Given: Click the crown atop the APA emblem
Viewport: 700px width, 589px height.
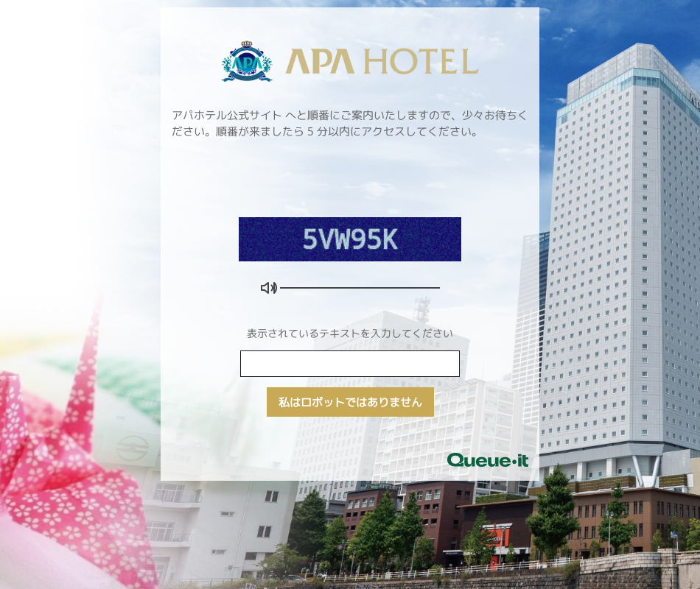Looking at the screenshot, I should click(247, 45).
